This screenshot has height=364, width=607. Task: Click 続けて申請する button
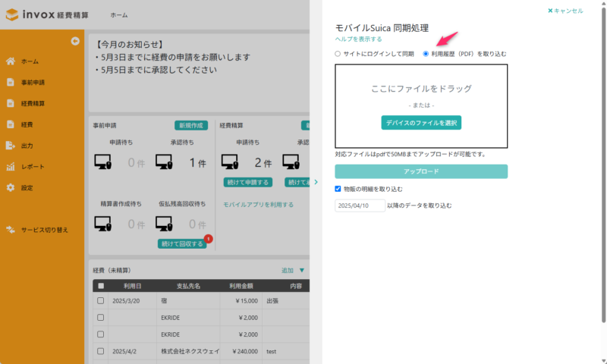pos(248,182)
